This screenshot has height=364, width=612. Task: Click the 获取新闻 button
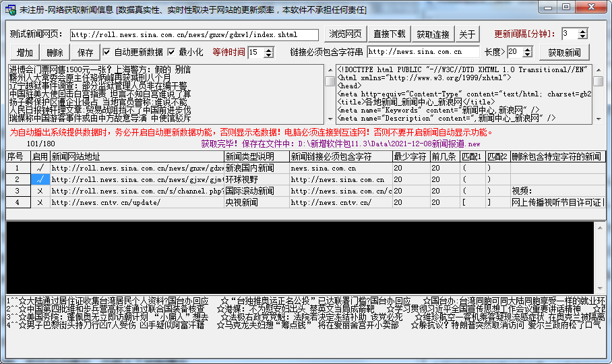(x=564, y=53)
